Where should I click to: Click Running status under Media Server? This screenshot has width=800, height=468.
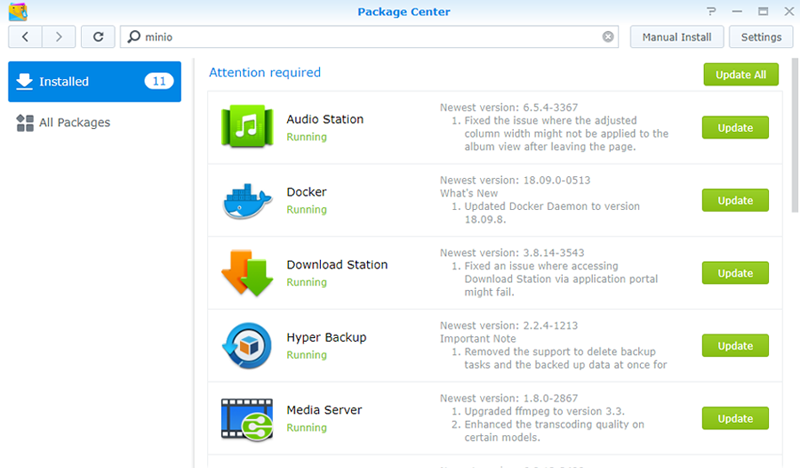[x=307, y=428]
